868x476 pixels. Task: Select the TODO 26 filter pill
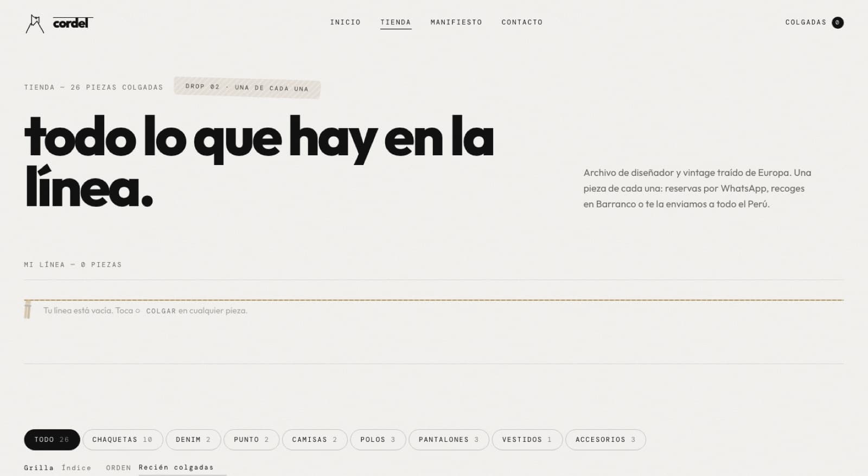point(52,440)
